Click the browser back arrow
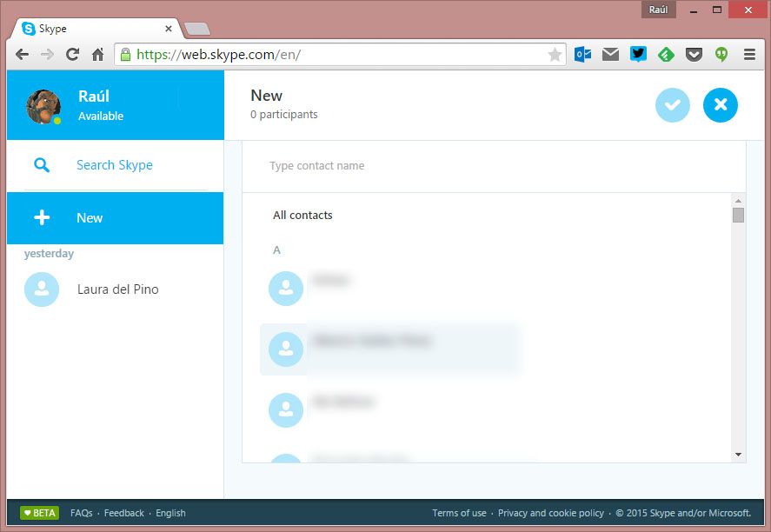Screen dimensions: 771x532 [22, 54]
